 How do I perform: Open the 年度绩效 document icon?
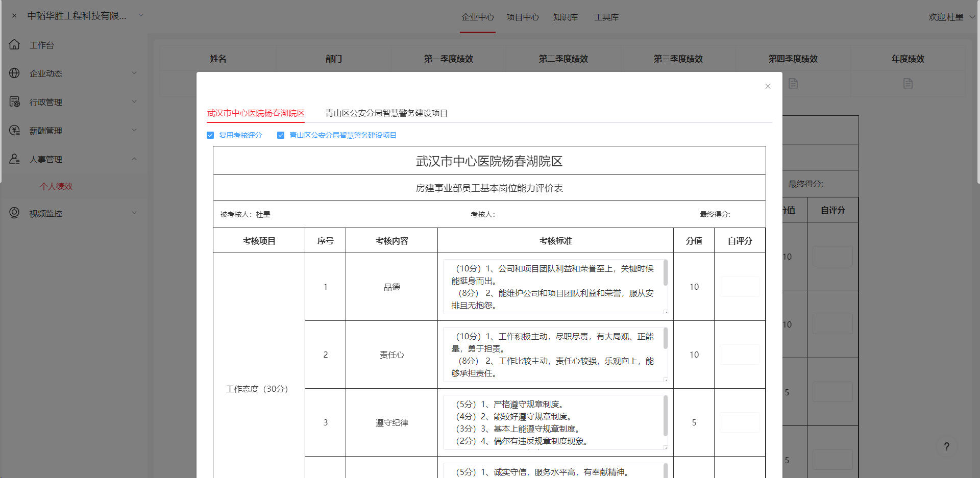(x=908, y=83)
